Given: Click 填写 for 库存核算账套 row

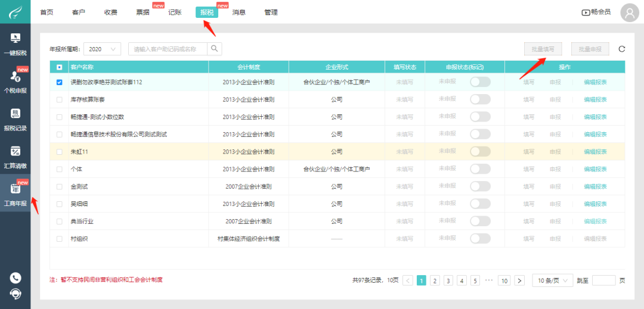Looking at the screenshot, I should coord(529,99).
